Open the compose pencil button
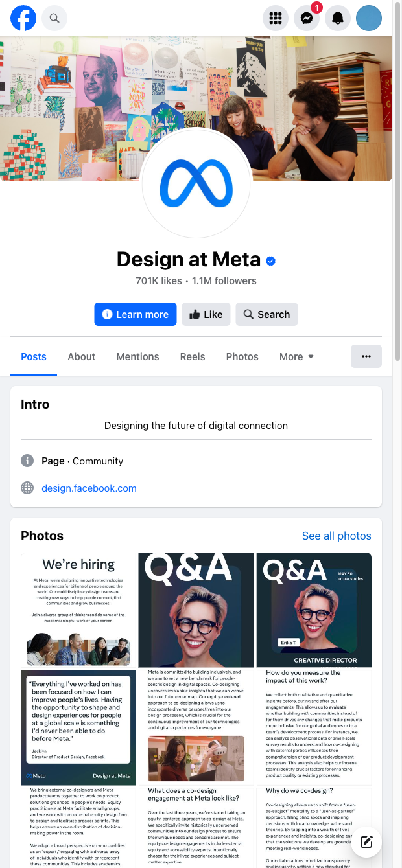 pyautogui.click(x=366, y=842)
